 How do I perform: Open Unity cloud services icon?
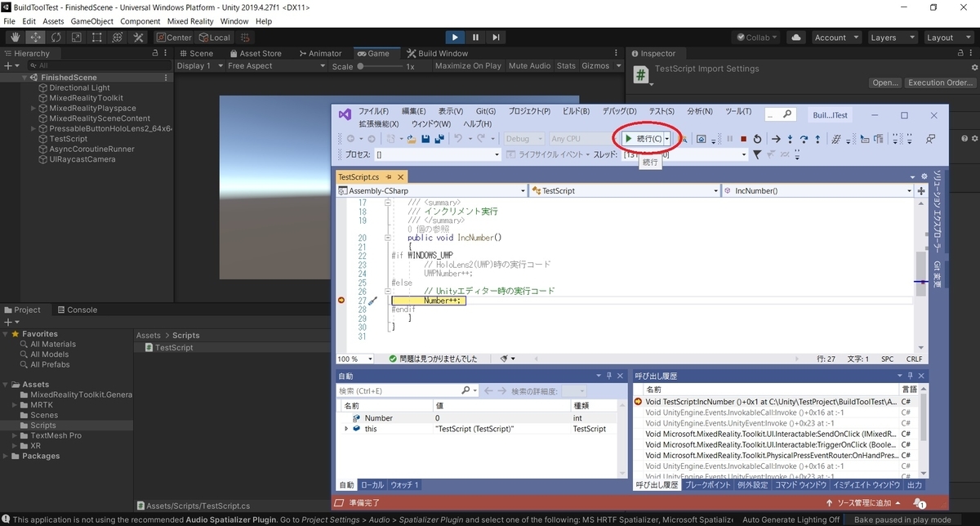[797, 38]
